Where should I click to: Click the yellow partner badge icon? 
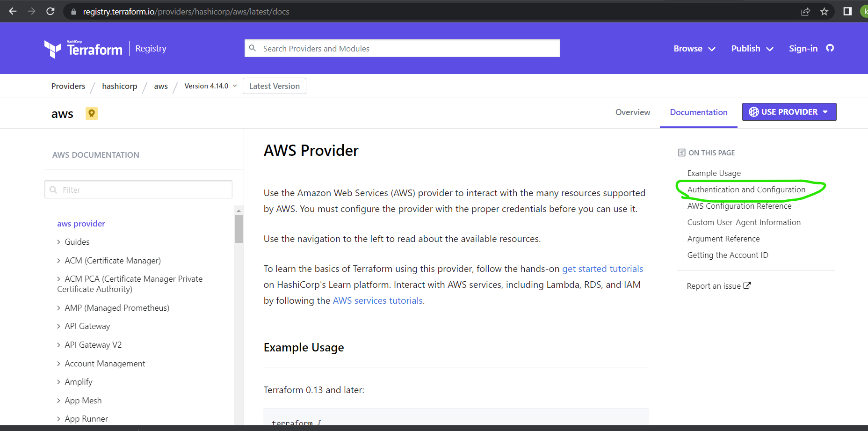92,113
